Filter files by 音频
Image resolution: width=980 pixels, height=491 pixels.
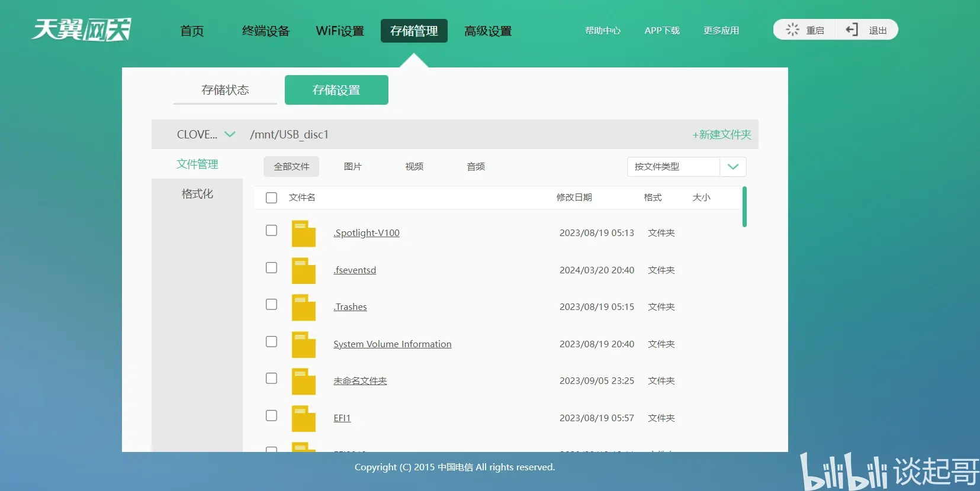[476, 167]
